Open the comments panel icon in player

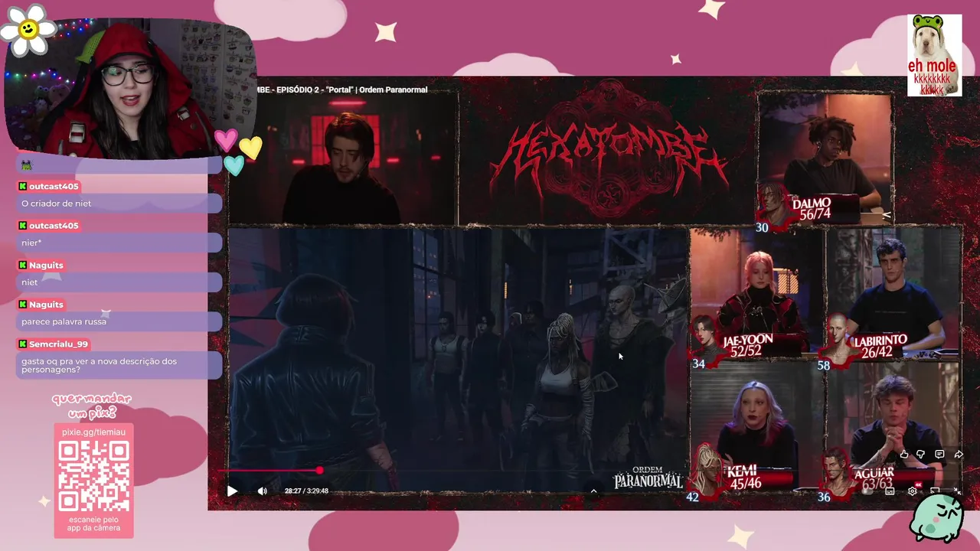pyautogui.click(x=939, y=454)
